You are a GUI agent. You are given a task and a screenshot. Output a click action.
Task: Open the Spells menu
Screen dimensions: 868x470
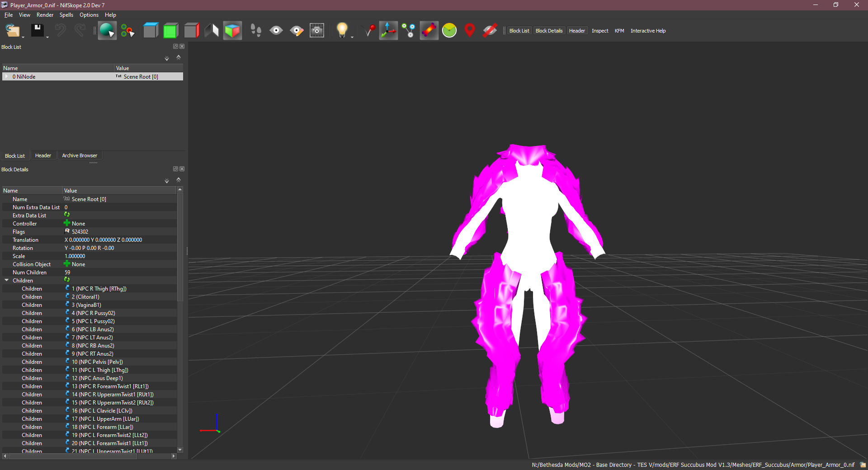pyautogui.click(x=66, y=15)
